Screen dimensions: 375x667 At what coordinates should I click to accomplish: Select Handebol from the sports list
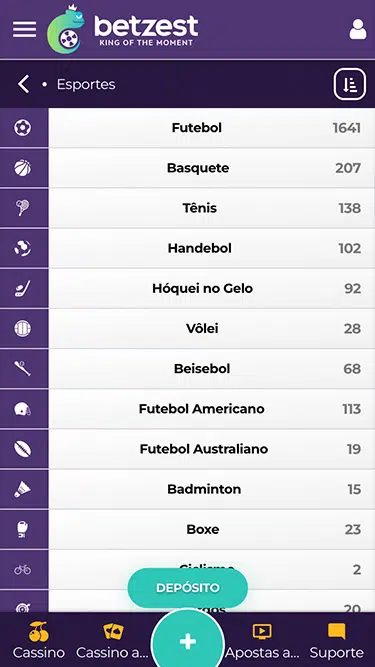tap(212, 248)
